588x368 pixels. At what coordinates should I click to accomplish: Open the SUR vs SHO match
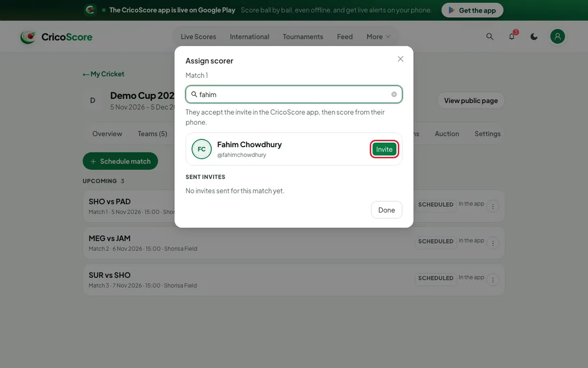point(110,275)
